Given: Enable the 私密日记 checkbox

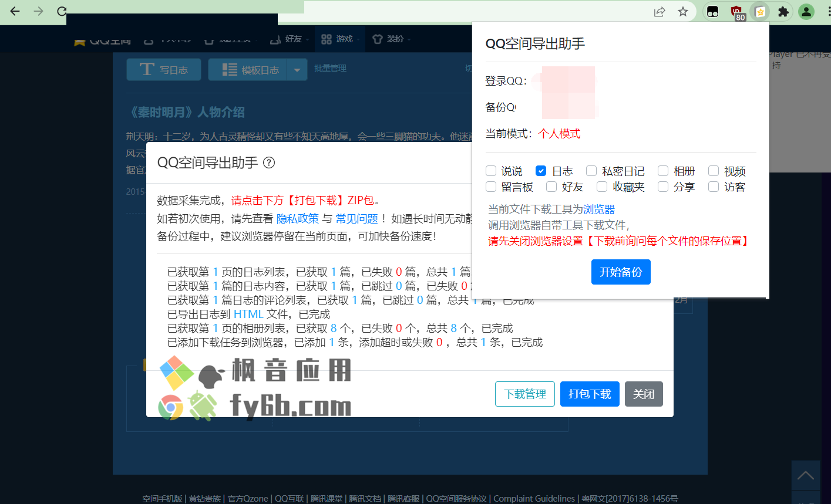Looking at the screenshot, I should point(591,171).
